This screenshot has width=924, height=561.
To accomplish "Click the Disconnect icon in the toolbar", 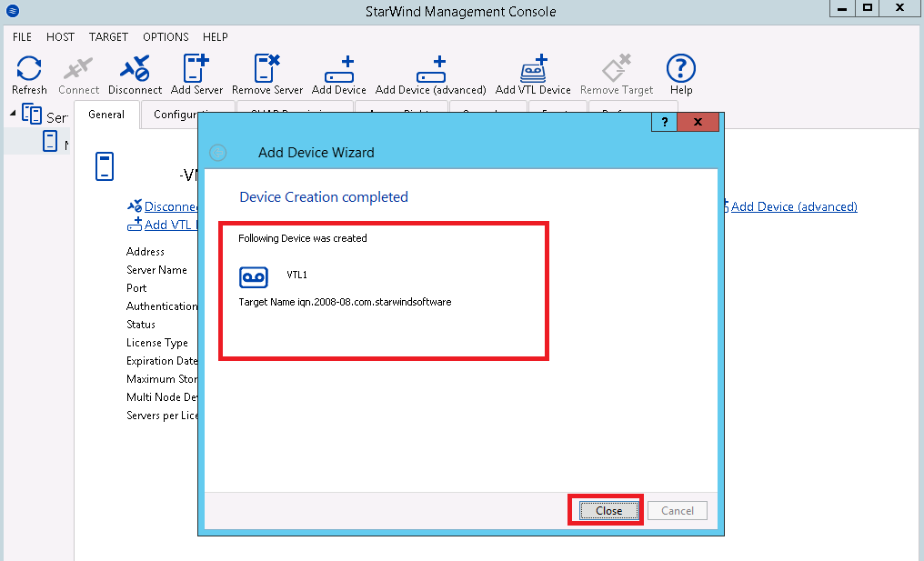I will (x=135, y=71).
